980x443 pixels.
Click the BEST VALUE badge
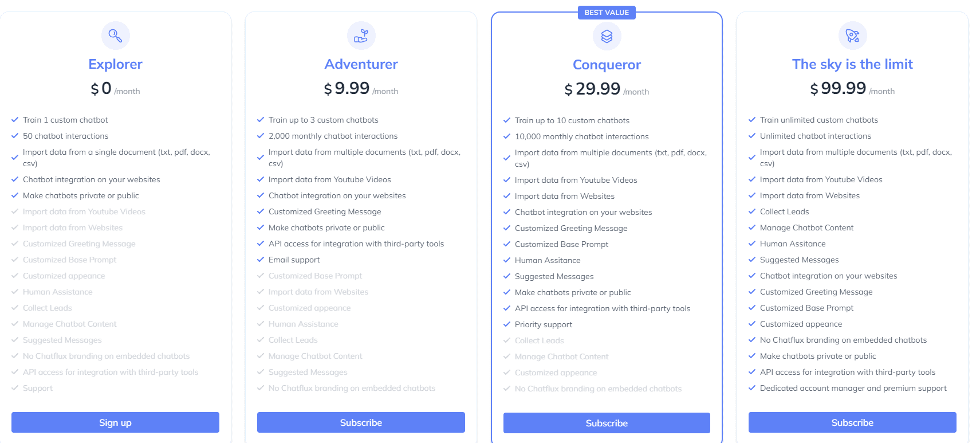click(607, 12)
